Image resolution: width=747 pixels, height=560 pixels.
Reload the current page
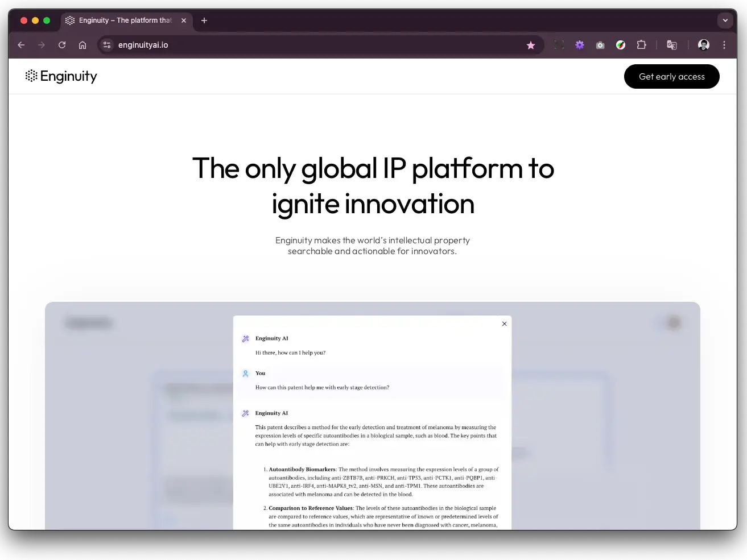pos(62,45)
